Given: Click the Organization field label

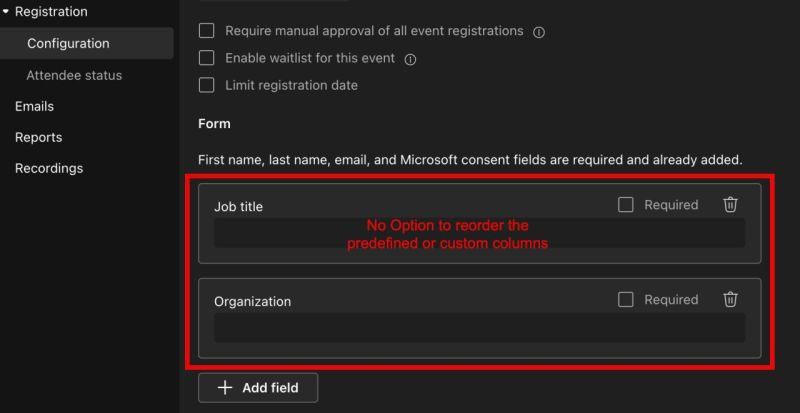Looking at the screenshot, I should (252, 301).
